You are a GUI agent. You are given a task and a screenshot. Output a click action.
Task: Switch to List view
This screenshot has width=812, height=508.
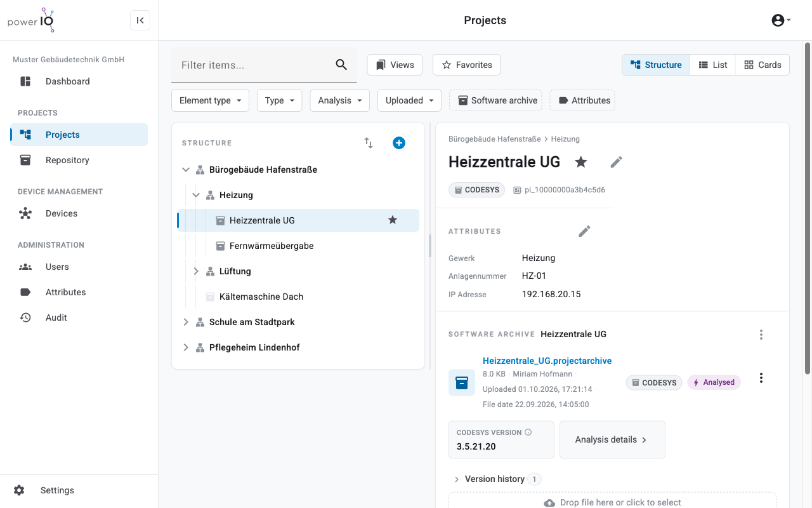[713, 65]
